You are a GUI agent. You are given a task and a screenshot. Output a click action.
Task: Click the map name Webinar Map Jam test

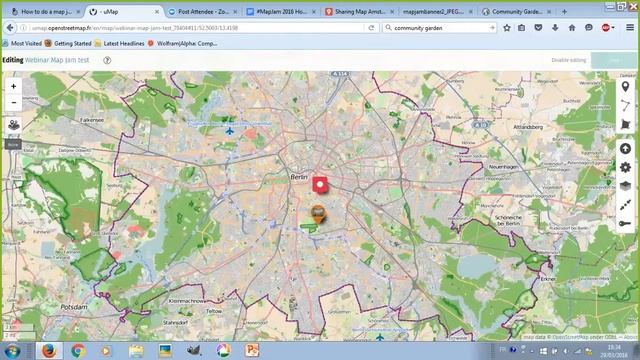pyautogui.click(x=57, y=60)
